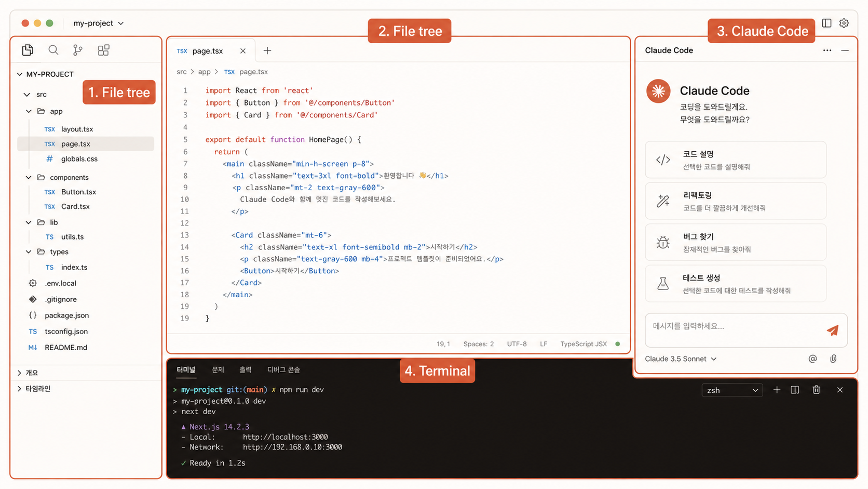Click the src breadcrumb segment
Screen dimensions: 868x489
pyautogui.click(x=181, y=72)
